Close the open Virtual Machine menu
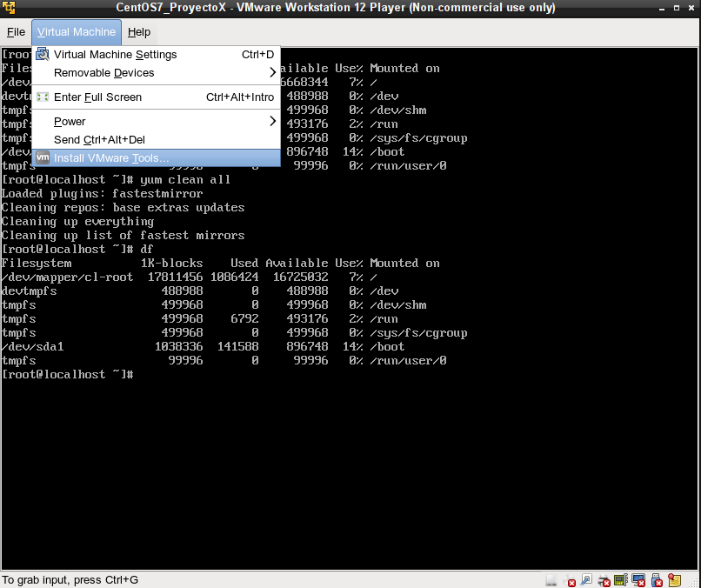This screenshot has width=701, height=588. [77, 32]
